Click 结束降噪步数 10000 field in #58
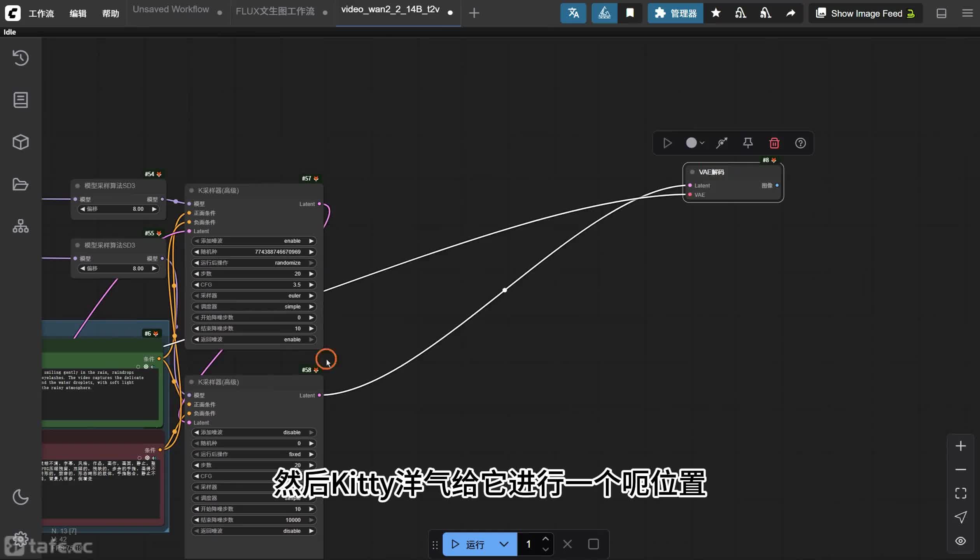The height and width of the screenshot is (560, 980). [254, 520]
